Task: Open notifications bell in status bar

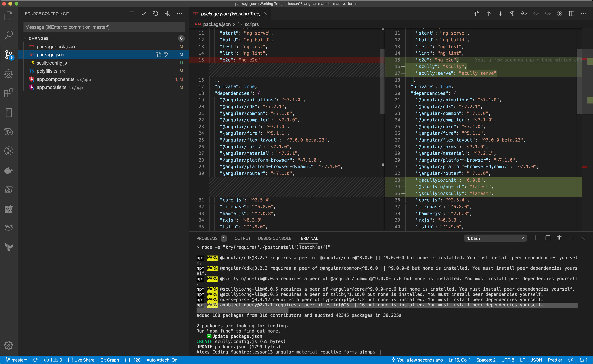Action: click(583, 360)
